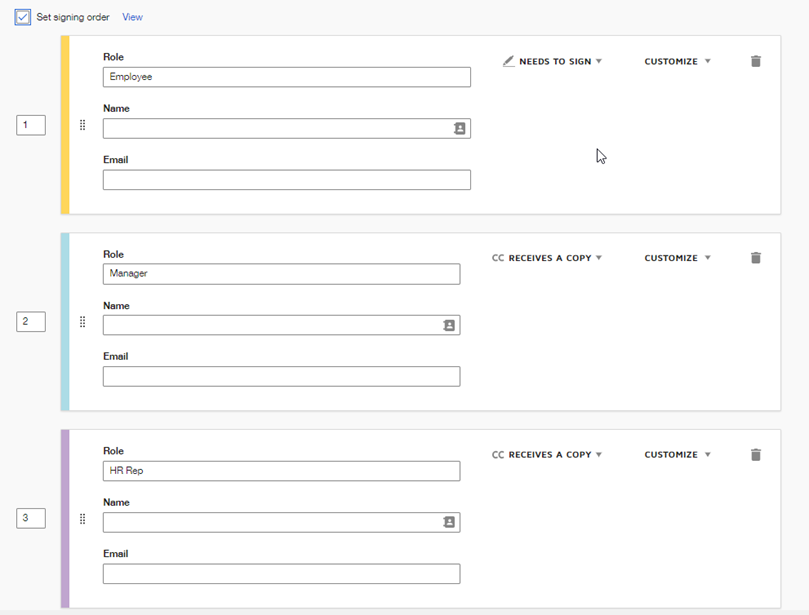Uncheck the Set signing order checkbox

point(23,17)
